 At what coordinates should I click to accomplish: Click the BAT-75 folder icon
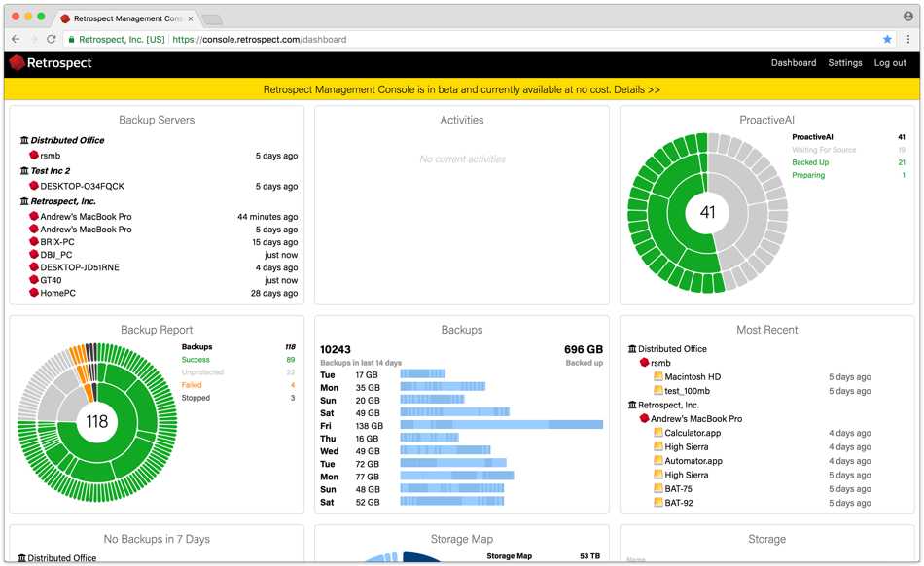pos(658,488)
